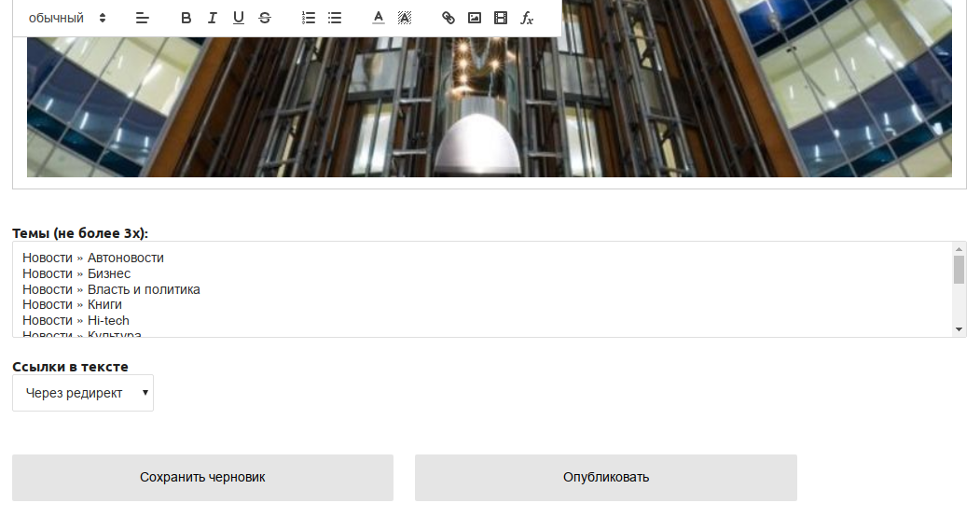Toggle strikethrough formatting
This screenshot has height=531, width=980.
[x=265, y=18]
